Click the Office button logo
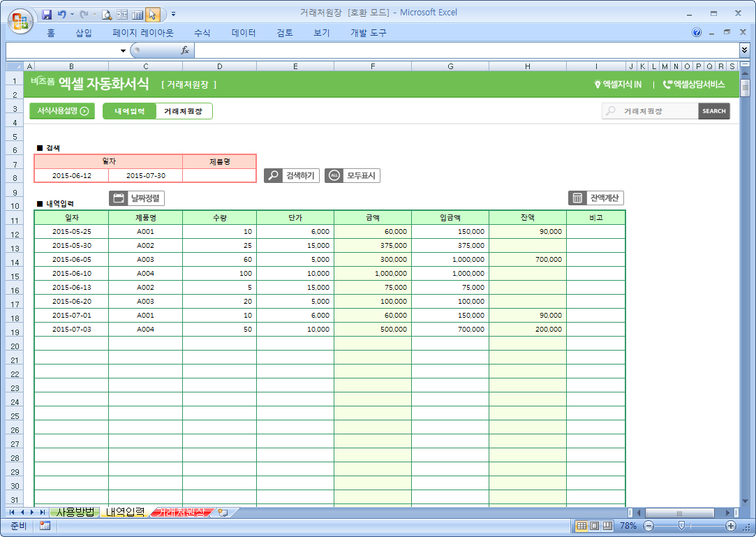The image size is (756, 537). (x=20, y=20)
